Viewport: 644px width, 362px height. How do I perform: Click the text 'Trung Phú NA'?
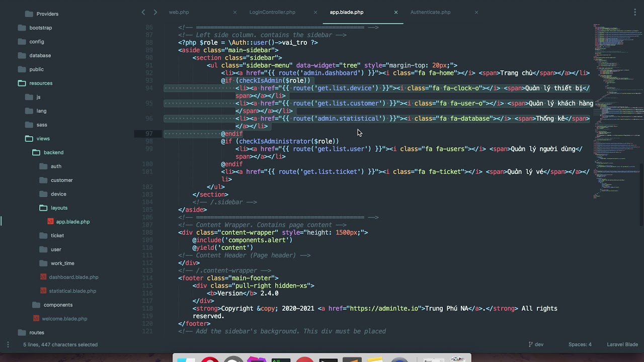[446, 308]
